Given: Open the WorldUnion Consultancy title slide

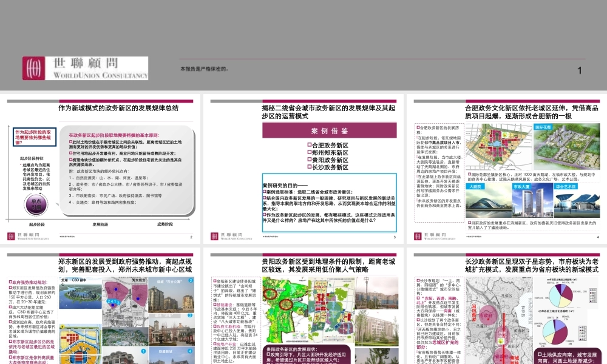Looking at the screenshot, I should 303,45.
